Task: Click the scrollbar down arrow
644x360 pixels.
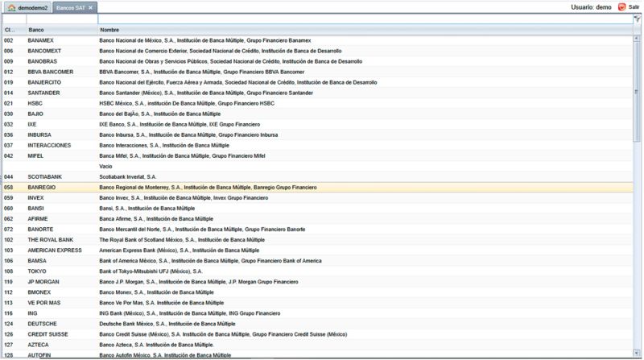Action: (637, 353)
